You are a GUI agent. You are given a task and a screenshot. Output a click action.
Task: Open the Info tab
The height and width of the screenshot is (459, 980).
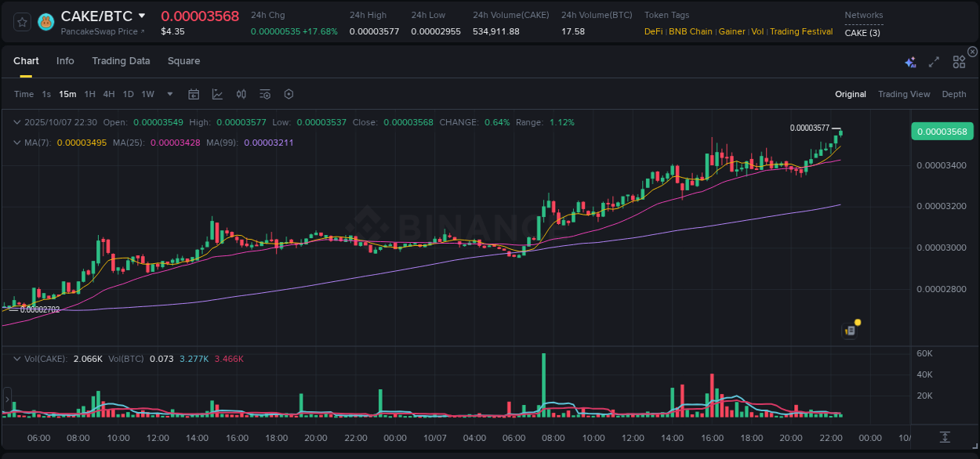pos(65,60)
